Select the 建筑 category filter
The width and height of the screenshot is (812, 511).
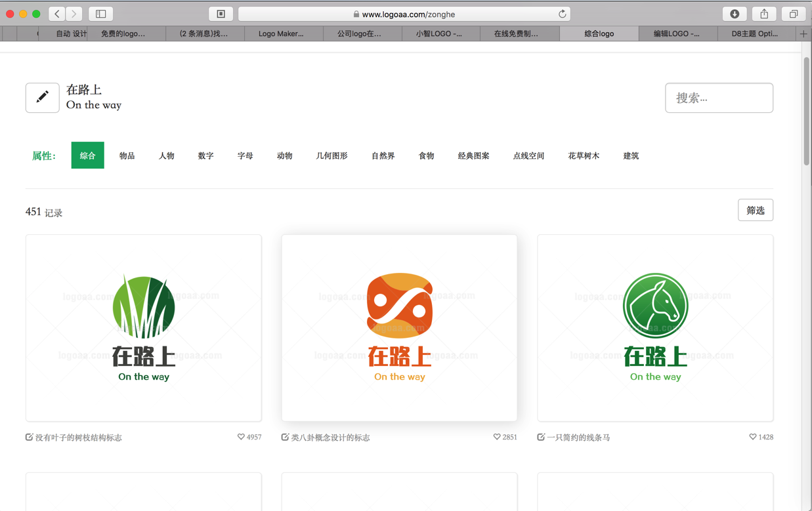631,155
